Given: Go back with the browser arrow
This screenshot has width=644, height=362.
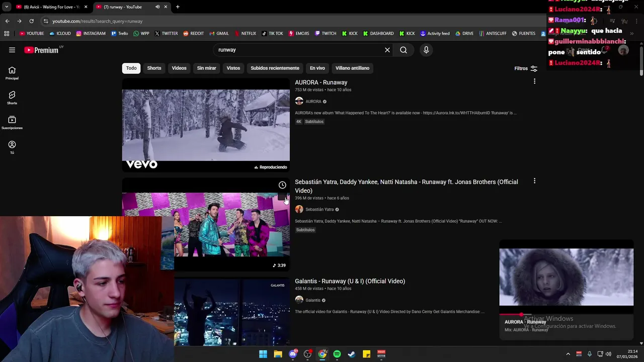Looking at the screenshot, I should tap(7, 21).
